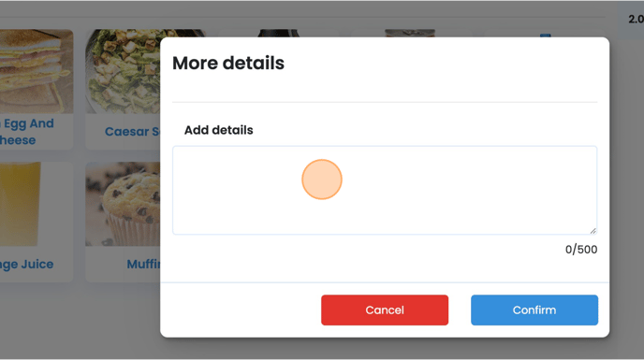Focus the Add details text area

point(385,190)
